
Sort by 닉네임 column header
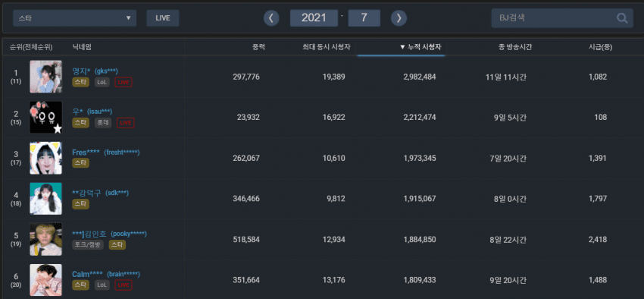point(82,47)
